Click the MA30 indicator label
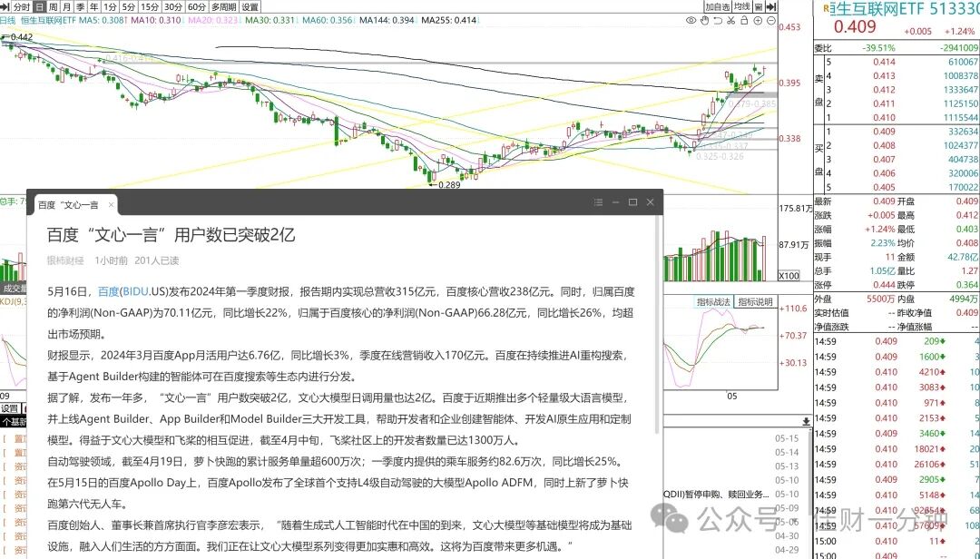 pyautogui.click(x=270, y=21)
